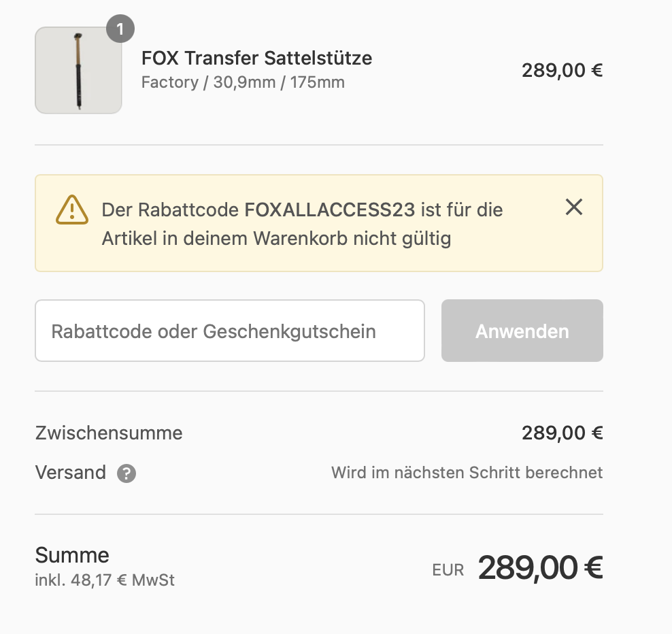672x634 pixels.
Task: Click the yellow warning triangle icon
Action: click(x=71, y=210)
